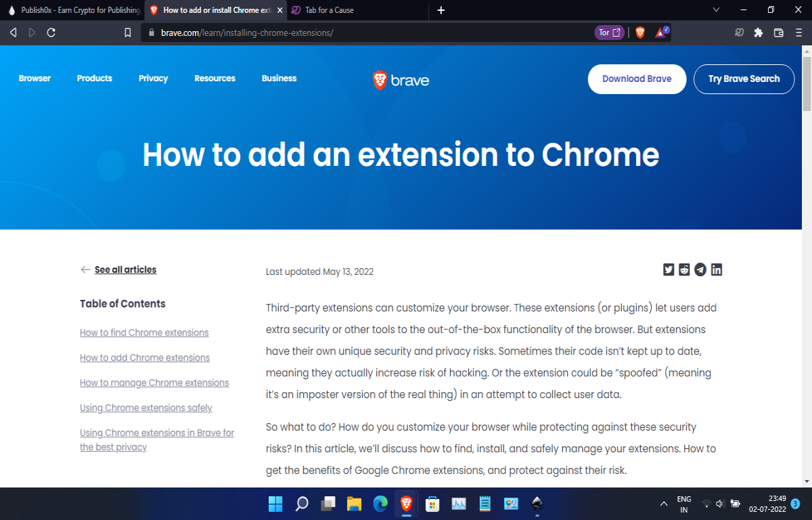Click the Download Brave button
Image resolution: width=812 pixels, height=520 pixels.
pyautogui.click(x=637, y=79)
